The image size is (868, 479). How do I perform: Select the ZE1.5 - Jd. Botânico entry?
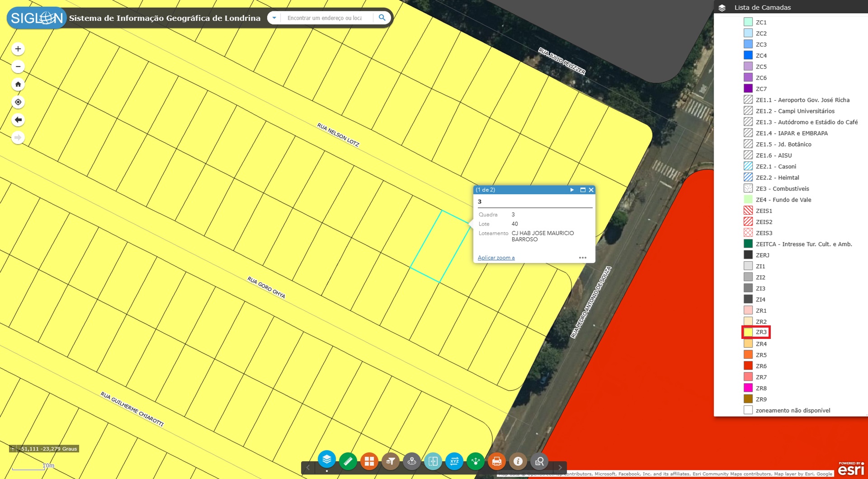coord(783,144)
